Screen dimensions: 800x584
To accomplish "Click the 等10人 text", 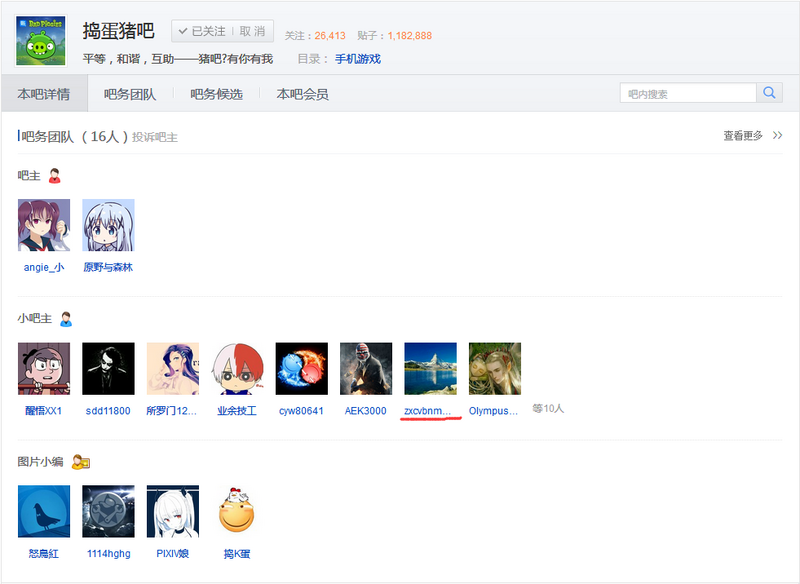I will [x=548, y=409].
